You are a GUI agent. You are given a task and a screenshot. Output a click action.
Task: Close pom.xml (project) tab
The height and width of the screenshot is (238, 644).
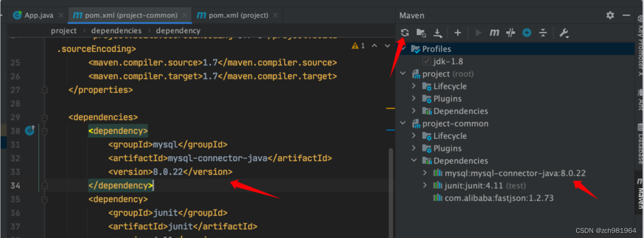275,15
